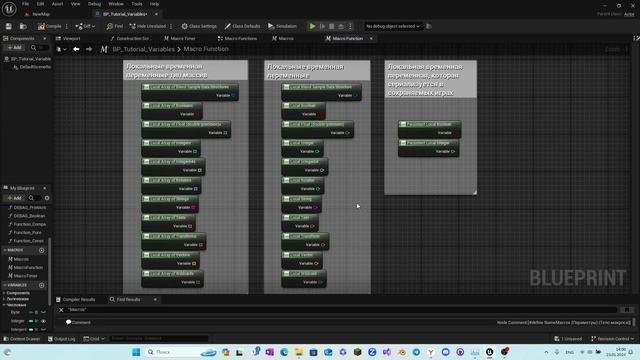
Task: Open the graph bookmarks dropdown
Action: [x=62, y=49]
